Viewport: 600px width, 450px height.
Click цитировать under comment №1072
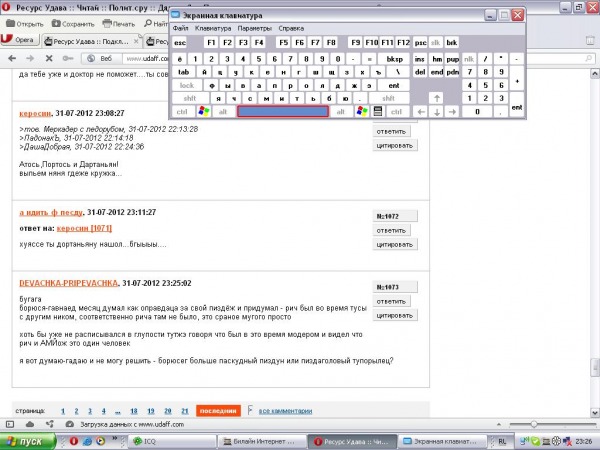click(395, 245)
